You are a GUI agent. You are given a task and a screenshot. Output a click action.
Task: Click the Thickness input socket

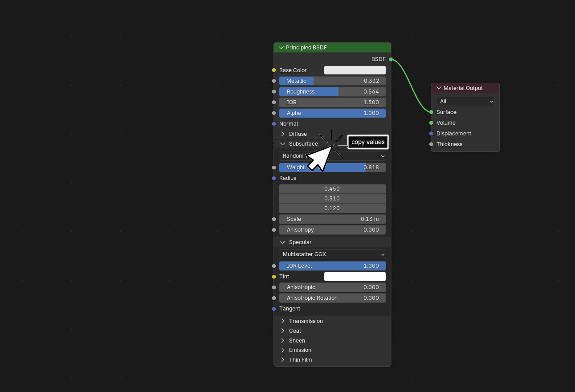[431, 144]
